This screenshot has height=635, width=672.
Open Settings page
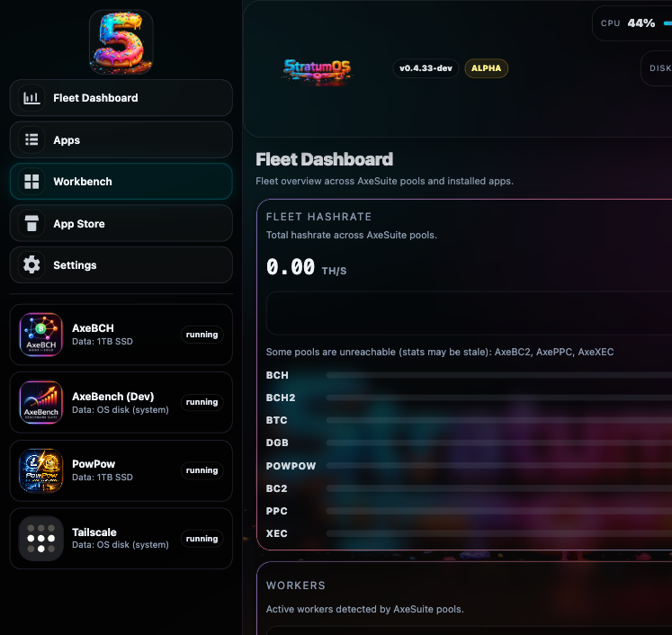click(121, 264)
